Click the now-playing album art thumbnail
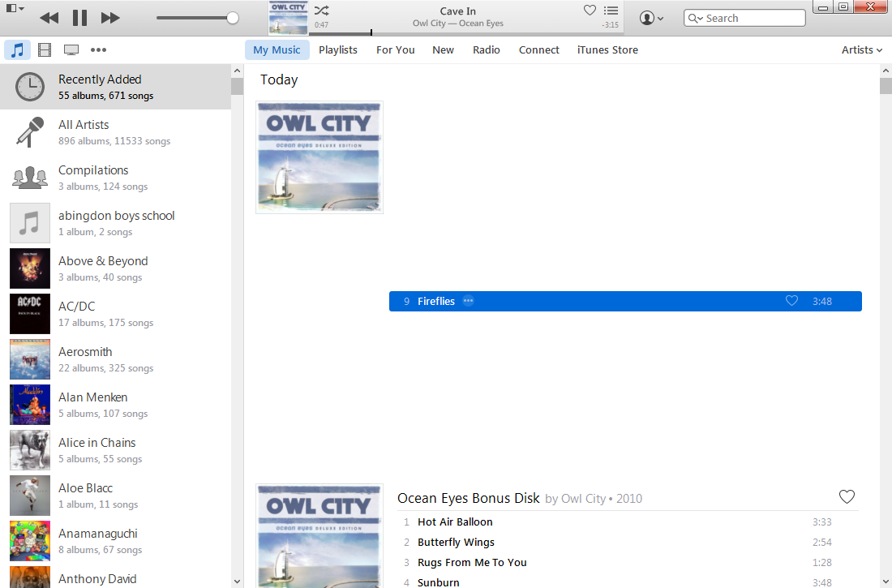892x588 pixels. (x=289, y=18)
